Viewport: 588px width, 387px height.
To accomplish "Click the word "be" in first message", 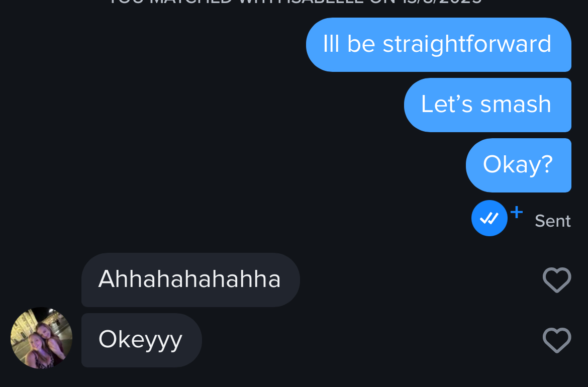I will tap(361, 44).
